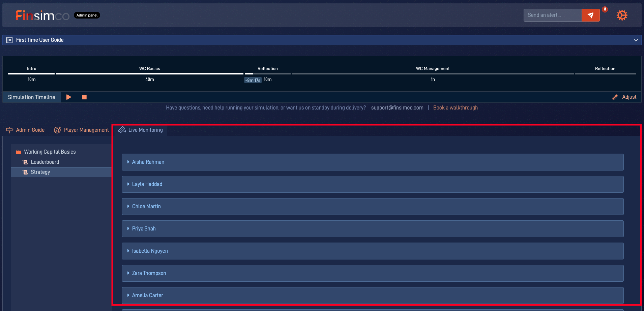Expand Layla Haddad's row arrow
Viewport: 644px width, 311px height.
(128, 184)
